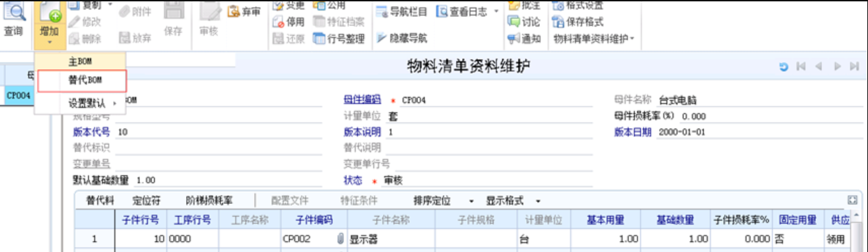The height and width of the screenshot is (252, 868).
Task: Expand the 增加 dropdown arrow
Action: [49, 43]
